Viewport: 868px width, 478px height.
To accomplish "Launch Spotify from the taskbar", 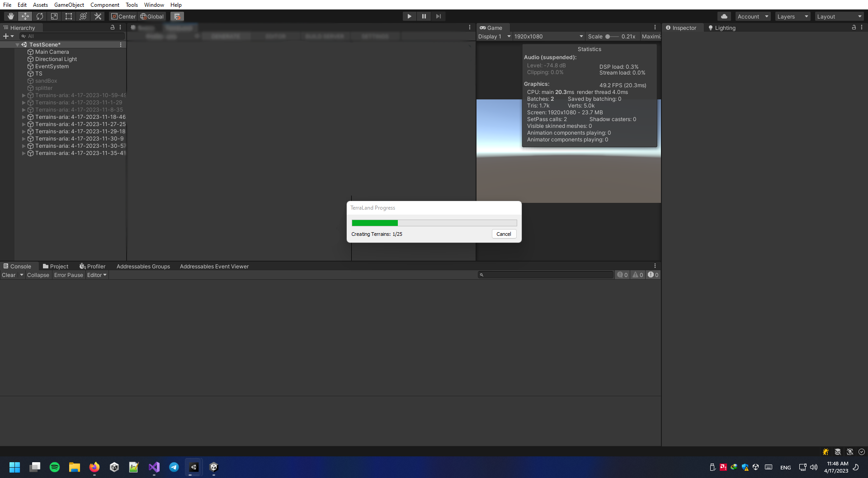I will coord(54,467).
